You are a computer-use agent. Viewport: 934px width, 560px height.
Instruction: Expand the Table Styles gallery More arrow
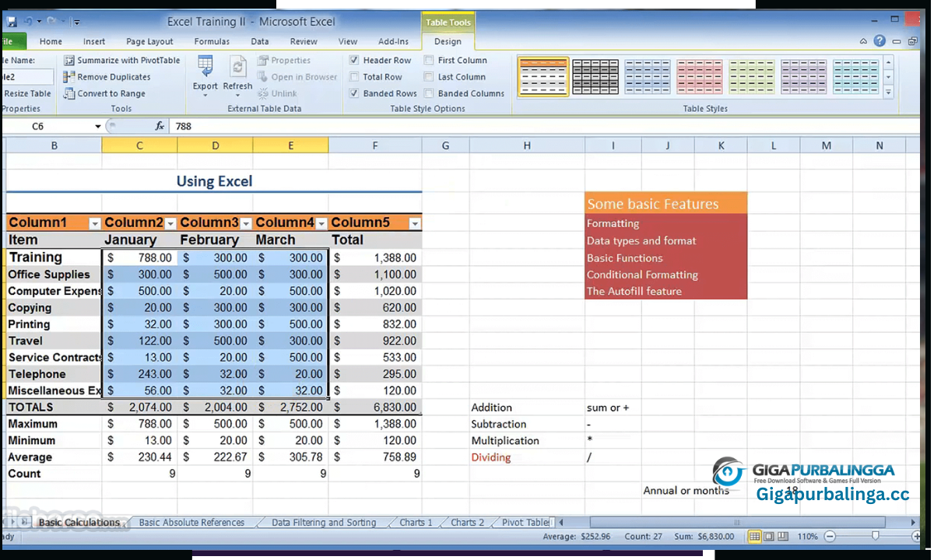click(889, 93)
